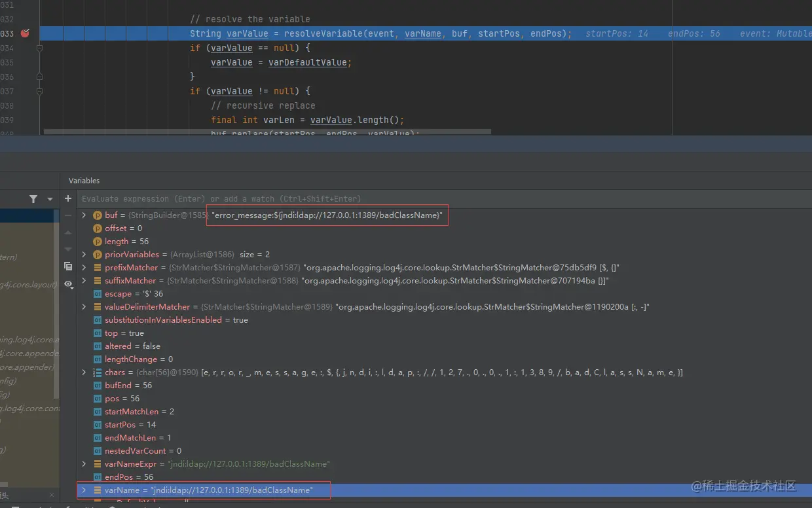This screenshot has width=812, height=508.
Task: Expand the selected varName node
Action: point(84,490)
